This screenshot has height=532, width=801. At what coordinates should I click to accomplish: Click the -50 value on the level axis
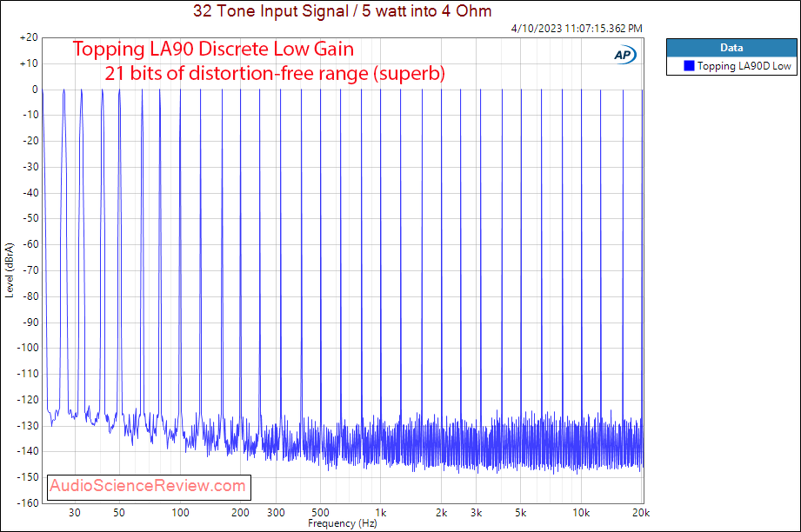point(30,218)
